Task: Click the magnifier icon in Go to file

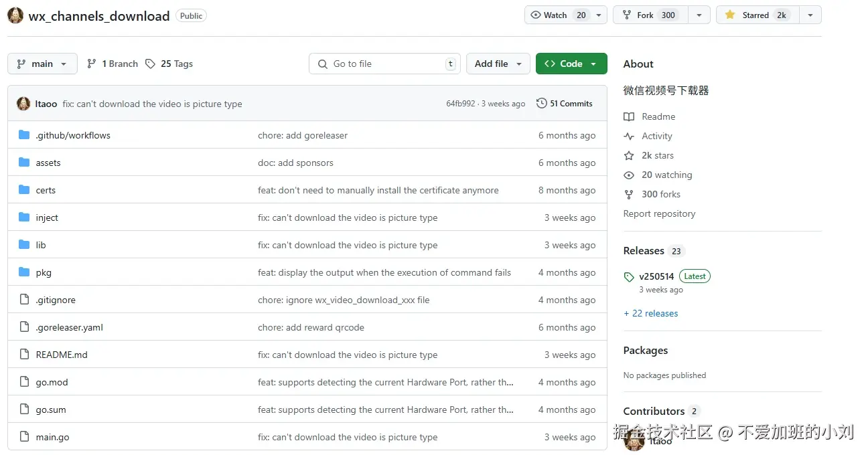Action: (323, 64)
